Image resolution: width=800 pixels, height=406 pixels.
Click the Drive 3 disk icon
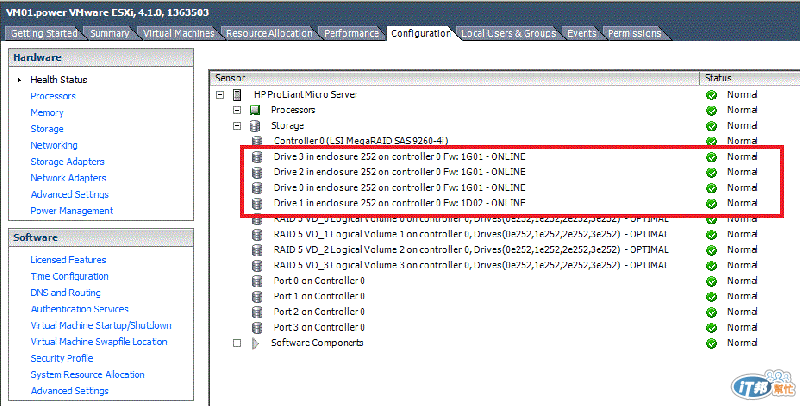[257, 157]
